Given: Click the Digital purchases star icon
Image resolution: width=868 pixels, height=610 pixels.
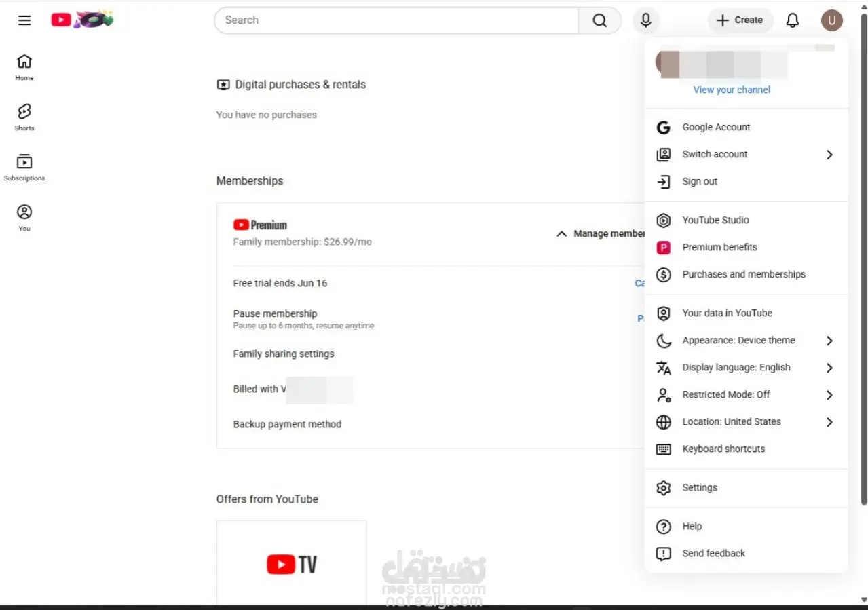Looking at the screenshot, I should (223, 85).
